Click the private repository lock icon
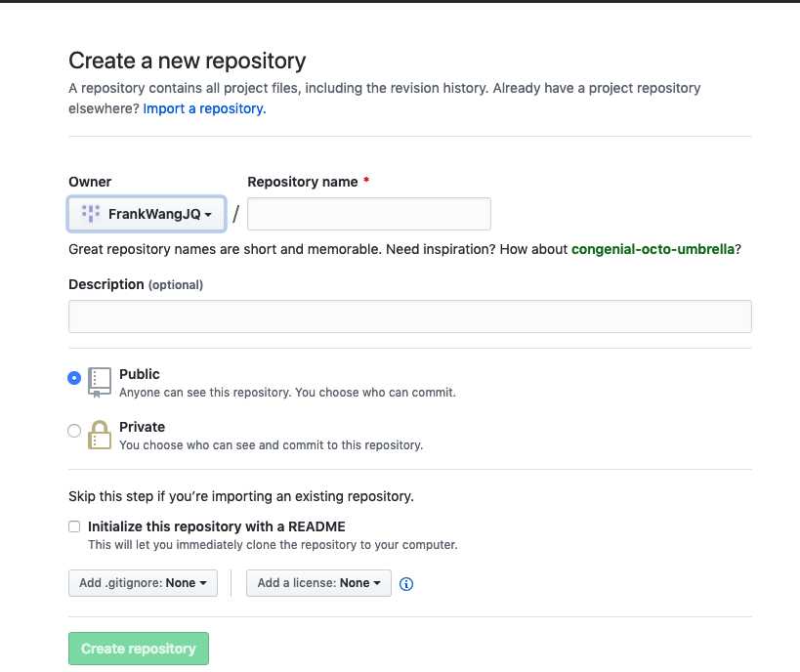 (100, 435)
